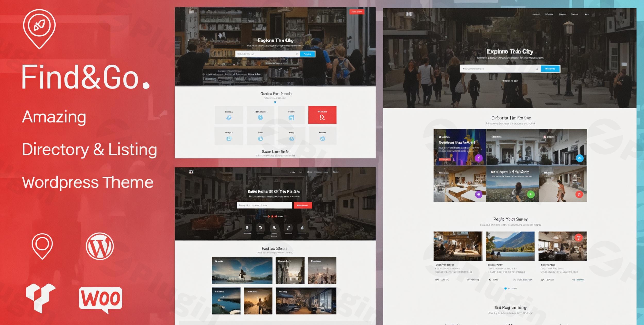Click the "Amazing" tagline text
Viewport: 644px width, 325px height.
pyautogui.click(x=54, y=117)
